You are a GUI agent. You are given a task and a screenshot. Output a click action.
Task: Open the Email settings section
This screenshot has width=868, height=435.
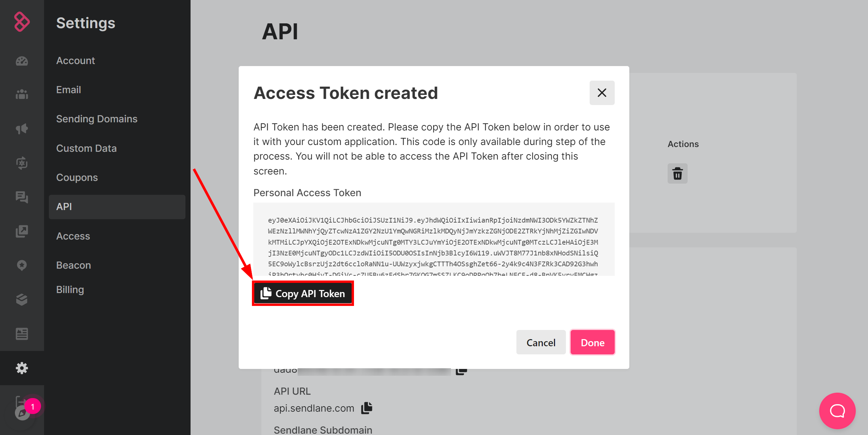pos(68,89)
